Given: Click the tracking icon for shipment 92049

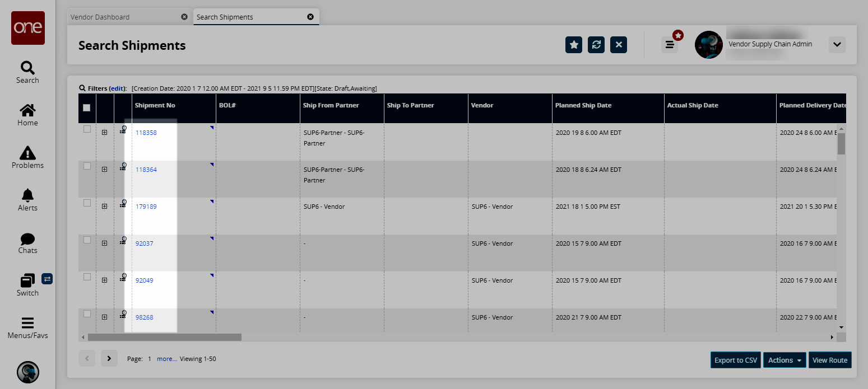Looking at the screenshot, I should pos(123,277).
